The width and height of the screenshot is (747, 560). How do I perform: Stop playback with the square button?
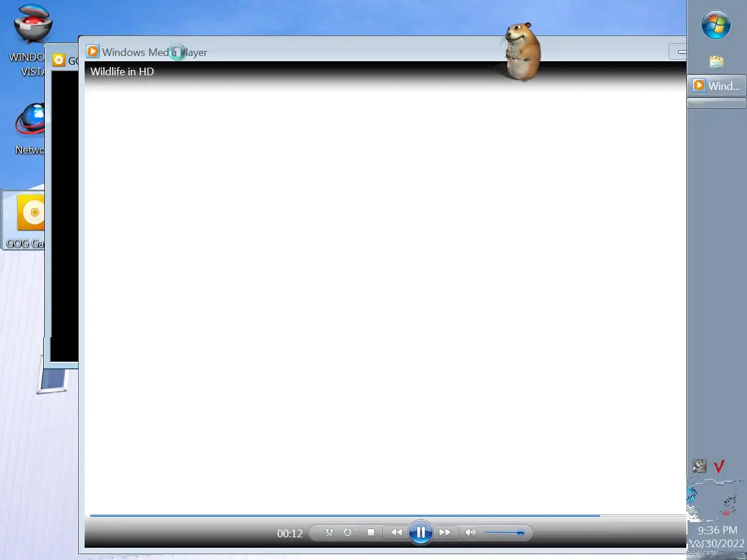(371, 532)
